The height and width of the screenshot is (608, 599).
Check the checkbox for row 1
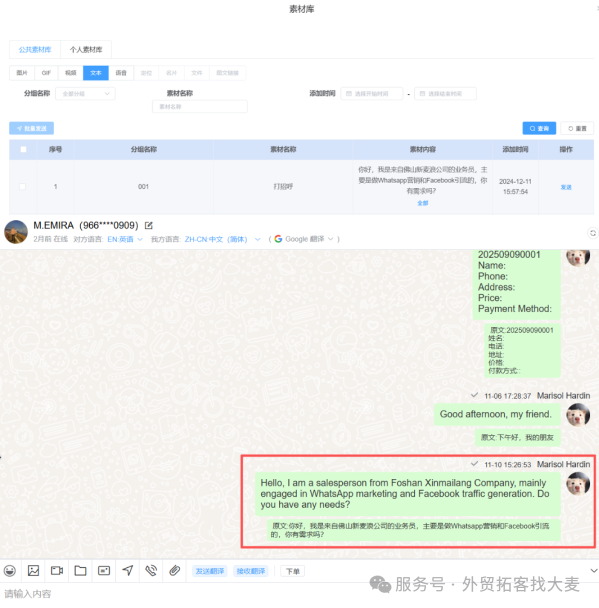click(x=22, y=187)
